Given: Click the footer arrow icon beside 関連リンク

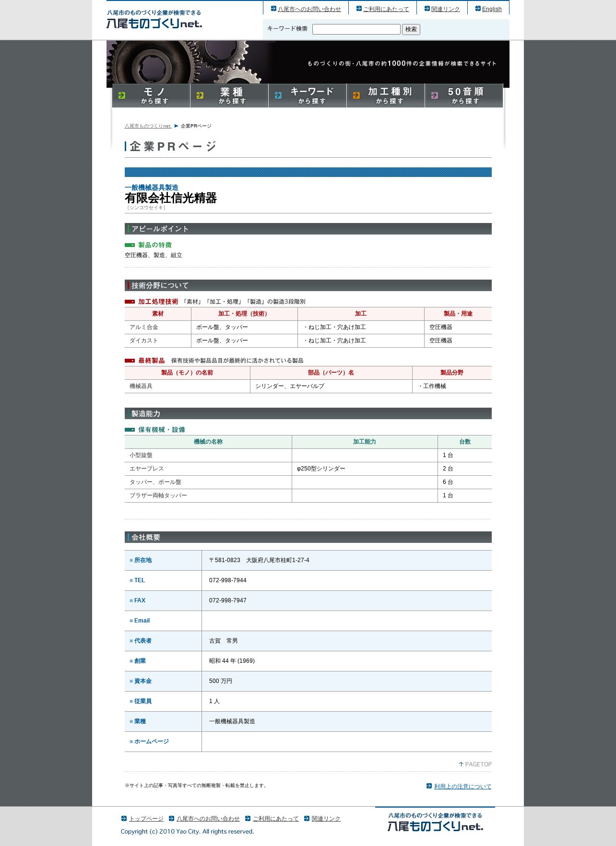Looking at the screenshot, I should pyautogui.click(x=307, y=819).
